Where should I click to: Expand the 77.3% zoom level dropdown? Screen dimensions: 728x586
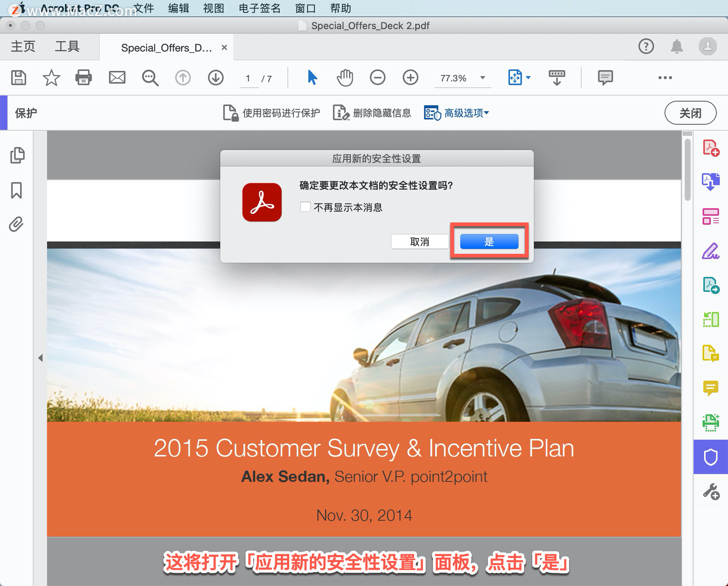483,78
